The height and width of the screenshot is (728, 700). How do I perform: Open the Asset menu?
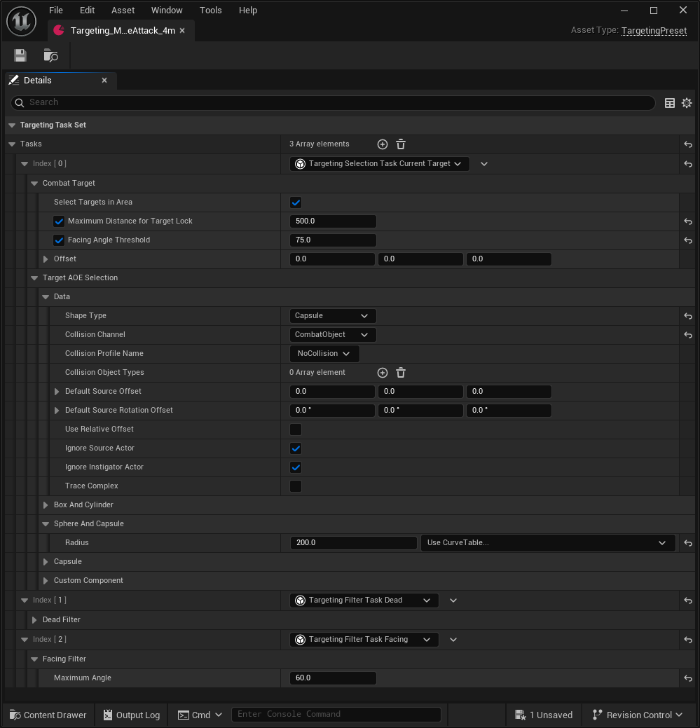(x=123, y=11)
